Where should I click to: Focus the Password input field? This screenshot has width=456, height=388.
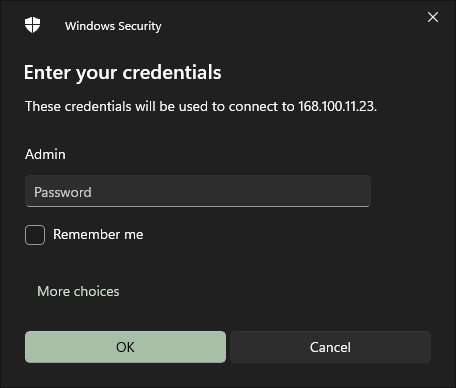click(x=198, y=191)
